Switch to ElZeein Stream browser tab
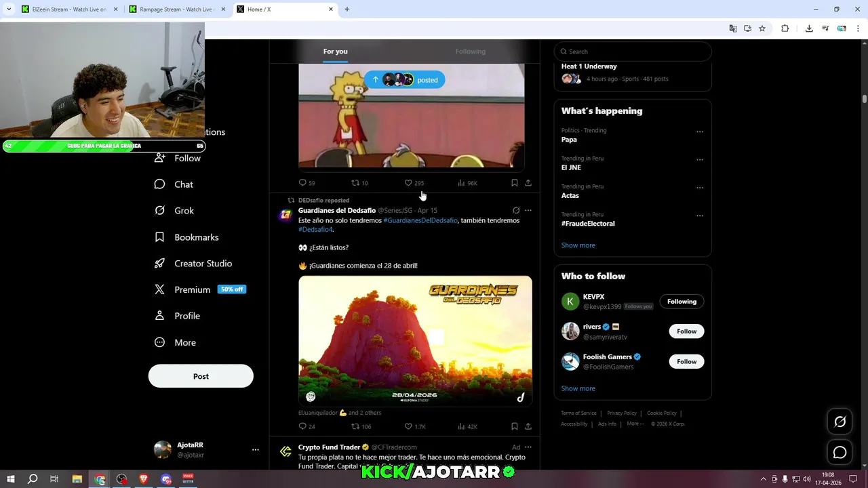Viewport: 868px width, 488px height. coord(70,9)
